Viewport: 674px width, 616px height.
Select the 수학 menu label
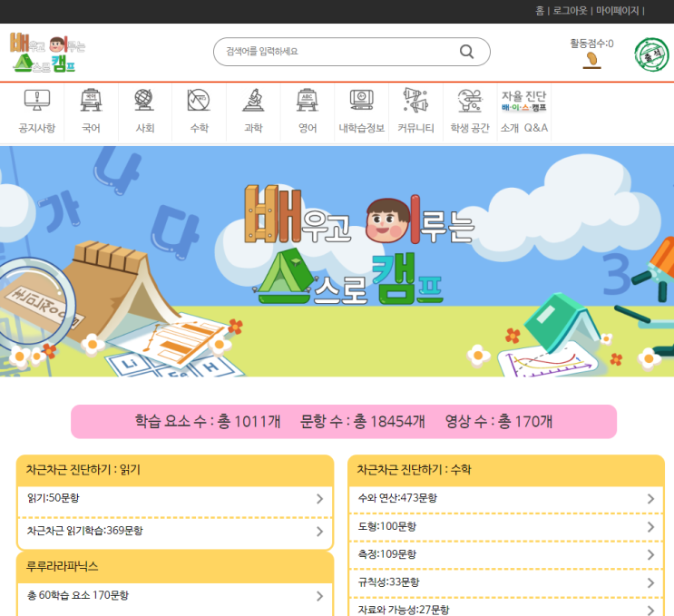click(x=199, y=128)
